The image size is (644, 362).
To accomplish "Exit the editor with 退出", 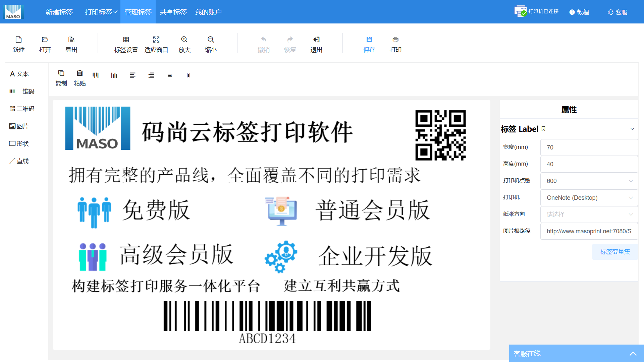I will coord(316,45).
